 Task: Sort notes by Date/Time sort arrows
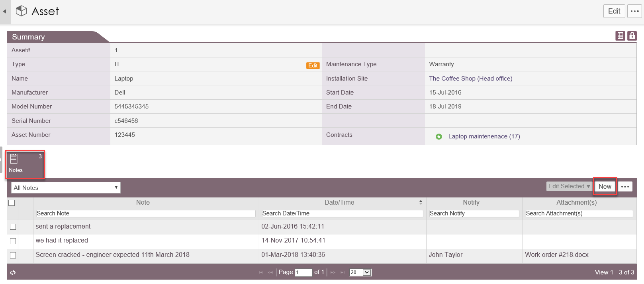[x=421, y=203]
